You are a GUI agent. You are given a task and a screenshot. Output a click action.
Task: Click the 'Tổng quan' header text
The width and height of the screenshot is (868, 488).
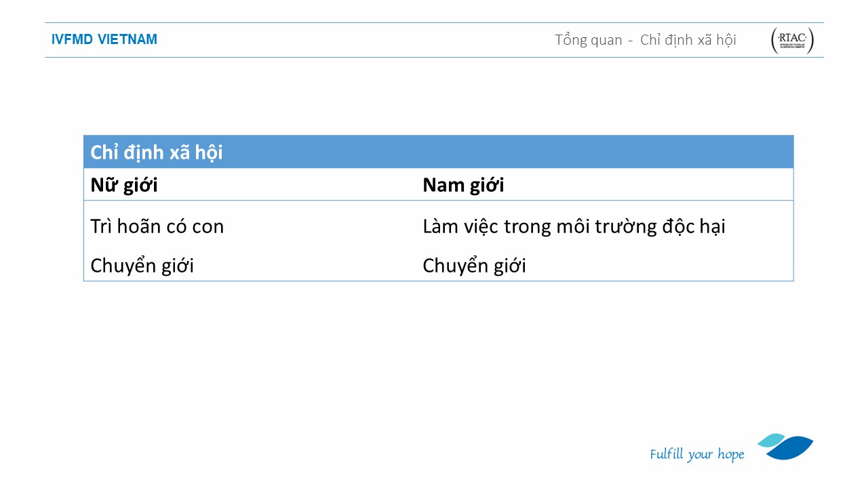(588, 40)
